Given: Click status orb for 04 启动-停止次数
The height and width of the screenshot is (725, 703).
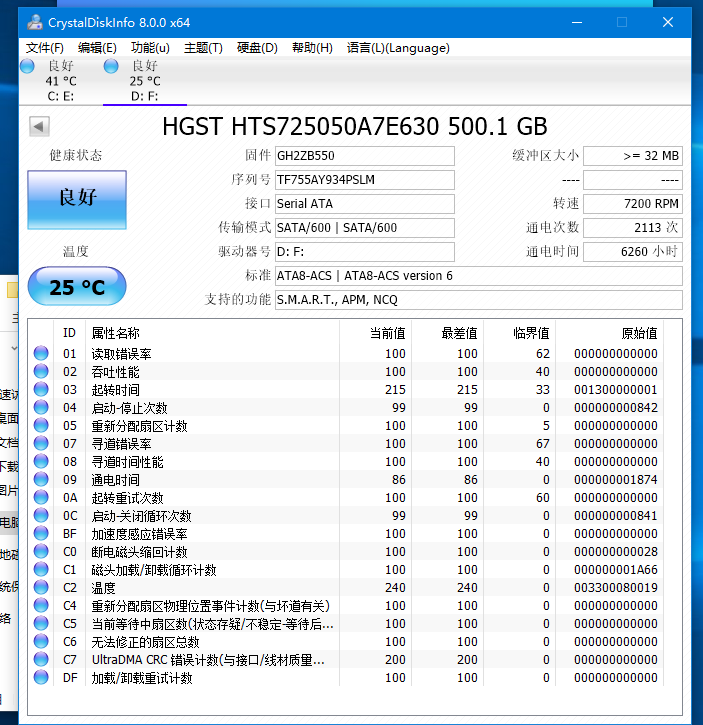Looking at the screenshot, I should [x=41, y=407].
